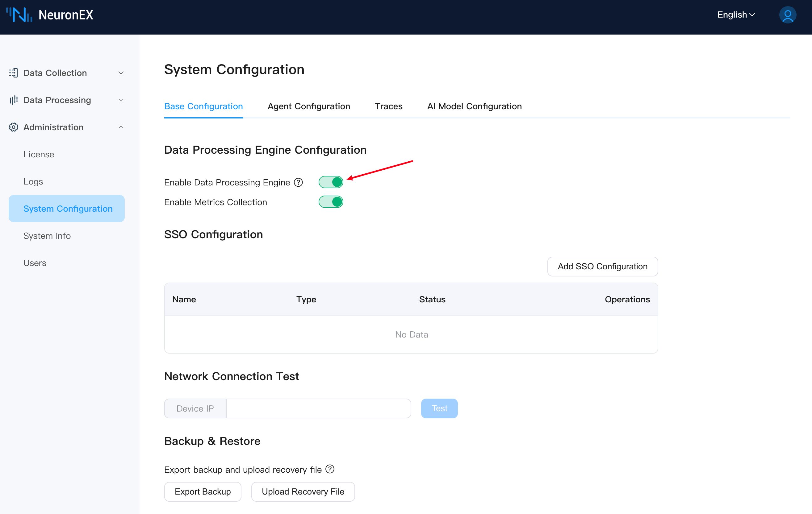The width and height of the screenshot is (812, 514).
Task: Click Upload Recovery File button
Action: coord(303,491)
